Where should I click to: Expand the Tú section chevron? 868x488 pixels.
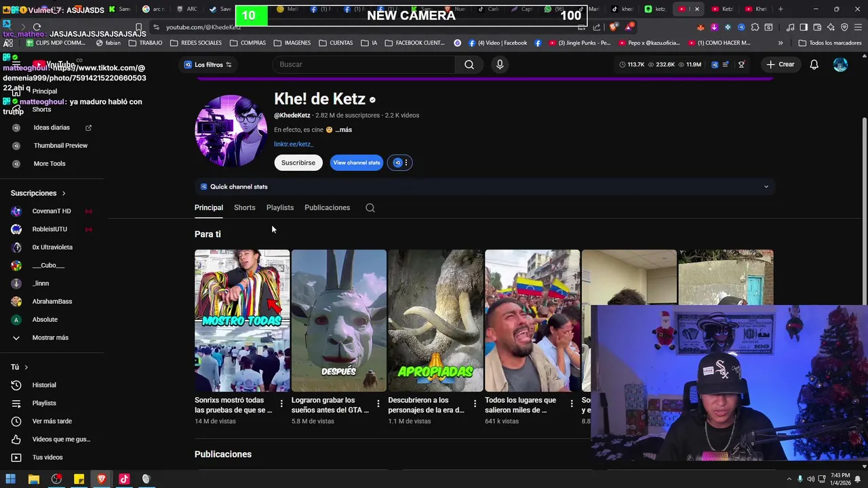(26, 367)
